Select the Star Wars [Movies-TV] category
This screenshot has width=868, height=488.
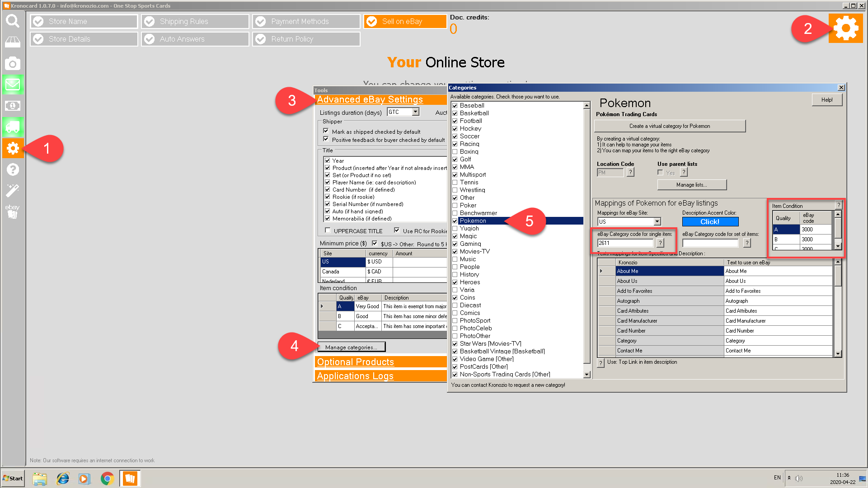pyautogui.click(x=491, y=344)
